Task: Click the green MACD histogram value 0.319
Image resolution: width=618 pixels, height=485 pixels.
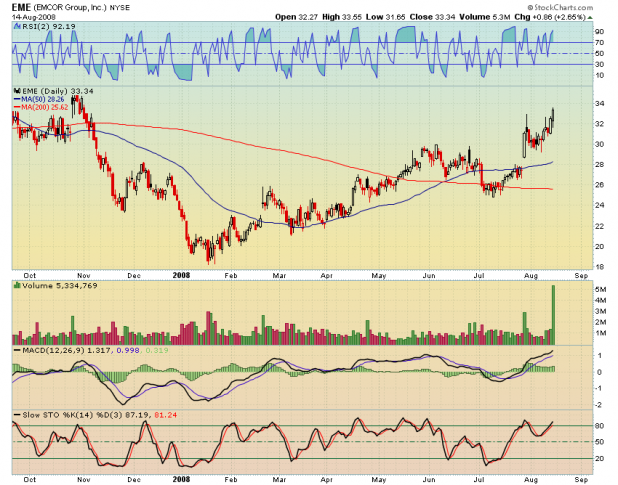Action: pyautogui.click(x=156, y=350)
